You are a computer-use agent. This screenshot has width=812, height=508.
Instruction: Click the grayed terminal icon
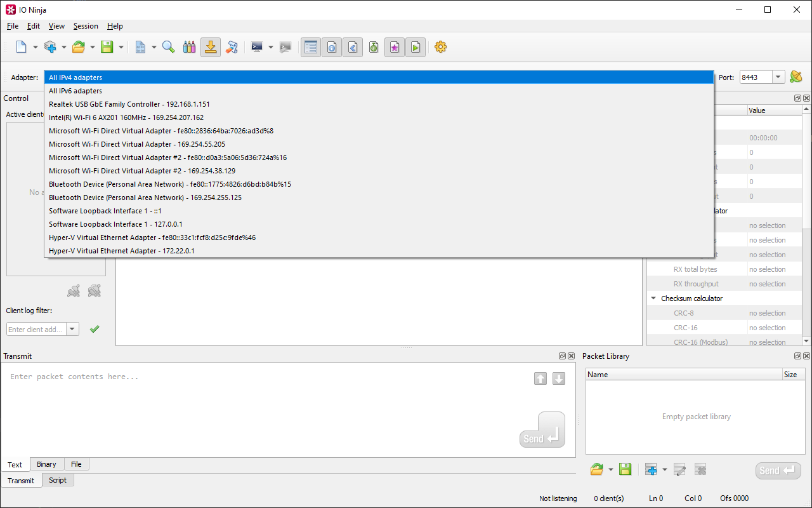click(285, 47)
